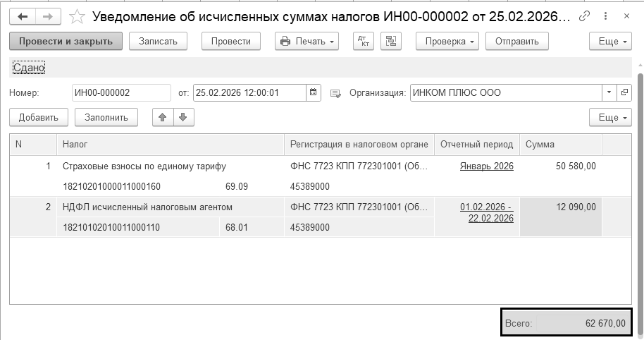The width and height of the screenshot is (644, 340).
Task: Move selected row up
Action: pyautogui.click(x=163, y=117)
